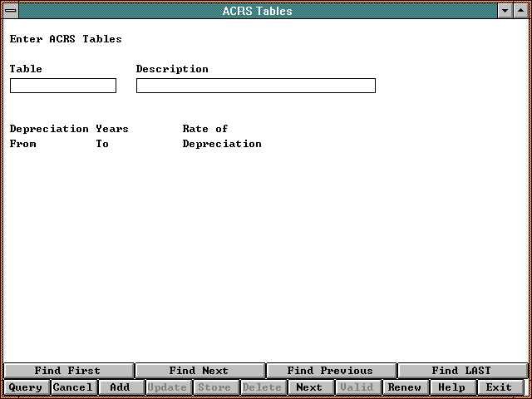Click into the Description text box

point(255,86)
